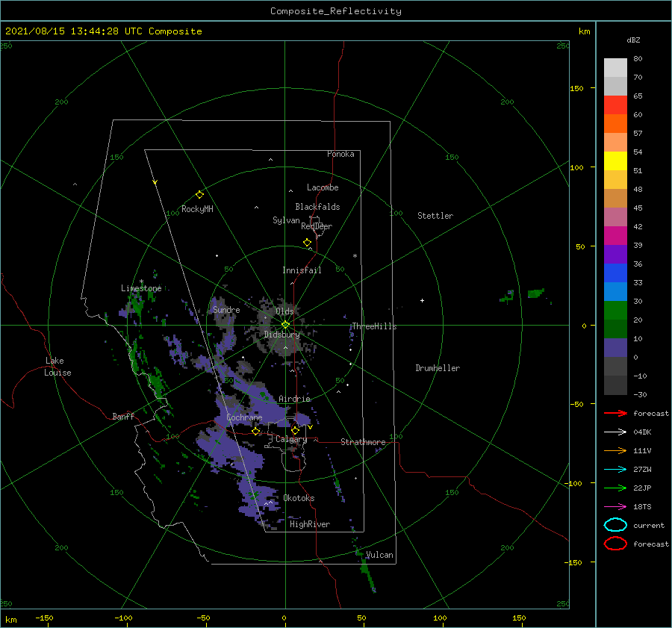Viewport: 672px width, 628px height.
Task: Click the light blue swatch between 33 and 30
Action: 615,291
